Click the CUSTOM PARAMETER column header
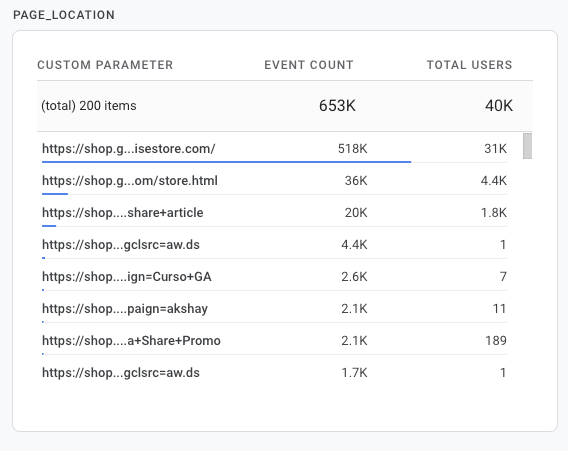Screen dimensions: 568x451 (105, 65)
